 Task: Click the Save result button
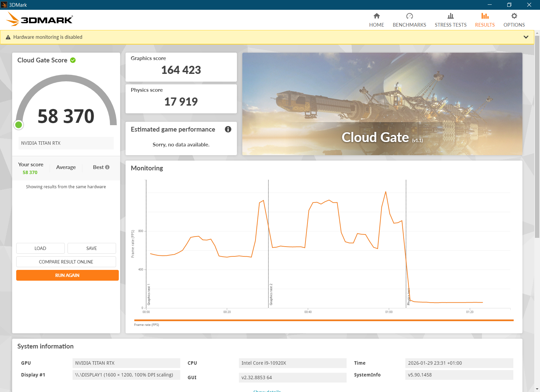tap(91, 248)
